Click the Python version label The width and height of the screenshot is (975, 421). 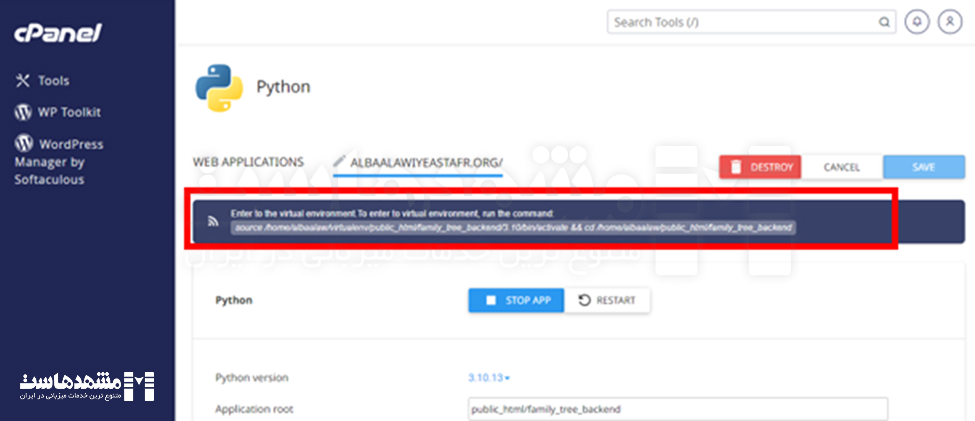coord(252,377)
